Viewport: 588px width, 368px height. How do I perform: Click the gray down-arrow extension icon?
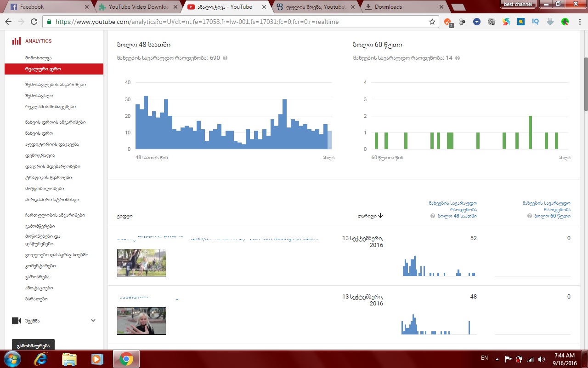(550, 22)
